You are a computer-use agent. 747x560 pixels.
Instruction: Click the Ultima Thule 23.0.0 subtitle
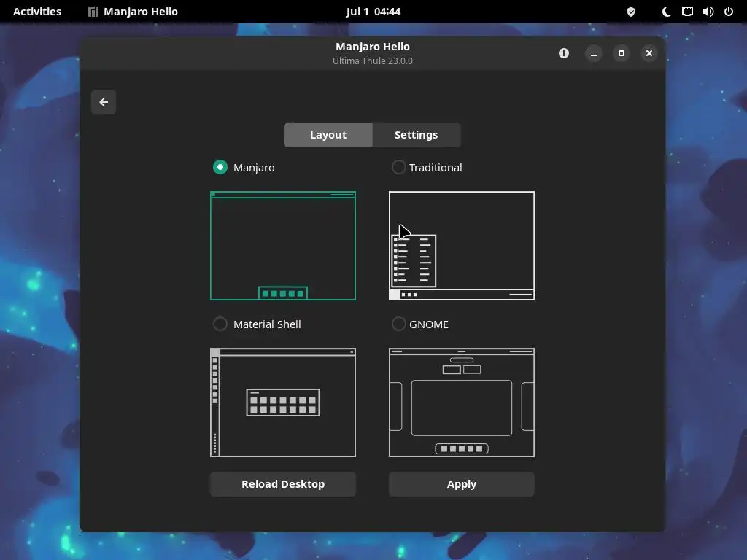click(373, 61)
